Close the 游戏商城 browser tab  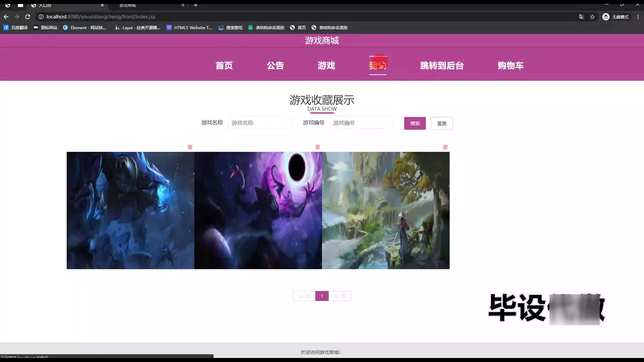pos(183,5)
